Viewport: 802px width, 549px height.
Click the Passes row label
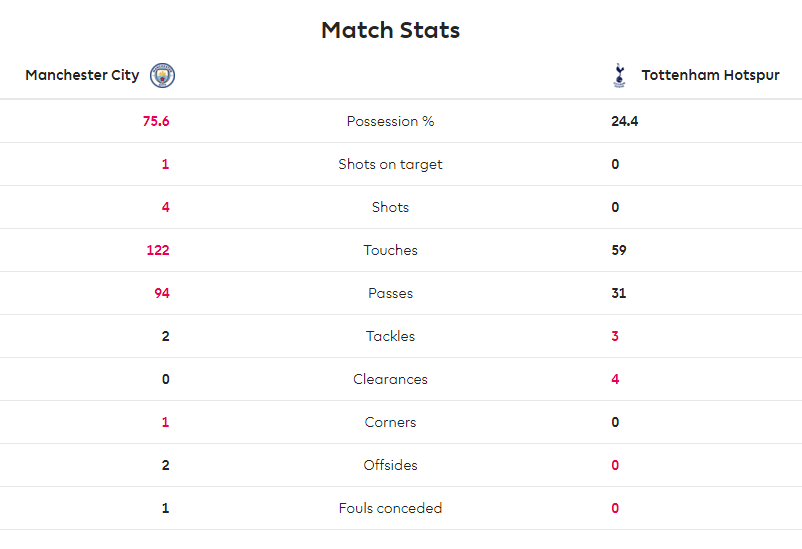pos(390,293)
